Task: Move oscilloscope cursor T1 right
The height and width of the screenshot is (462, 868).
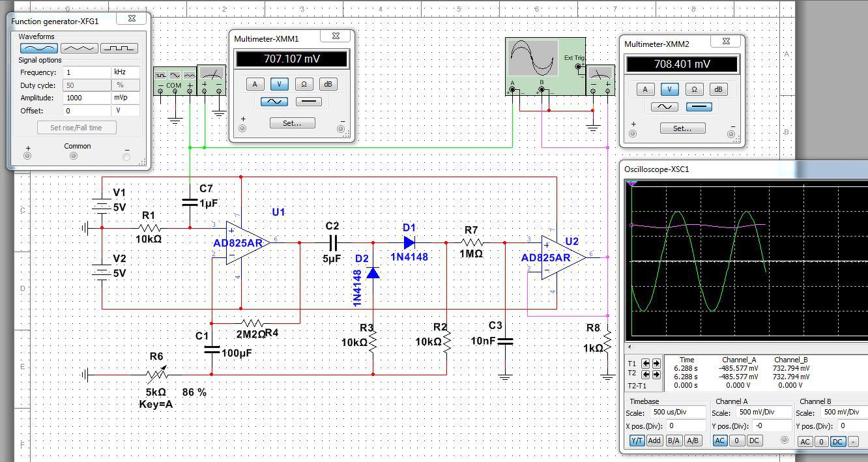Action: [656, 364]
